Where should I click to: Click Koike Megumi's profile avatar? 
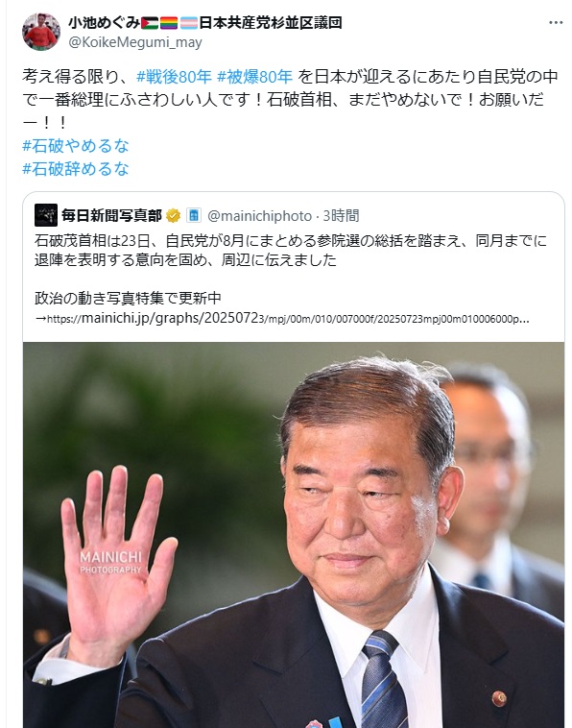pos(41,32)
